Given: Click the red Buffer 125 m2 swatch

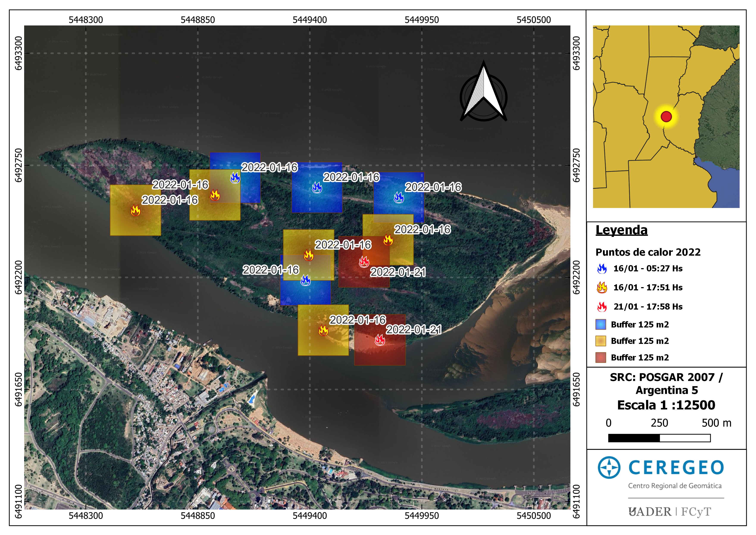Looking at the screenshot, I should [x=601, y=357].
